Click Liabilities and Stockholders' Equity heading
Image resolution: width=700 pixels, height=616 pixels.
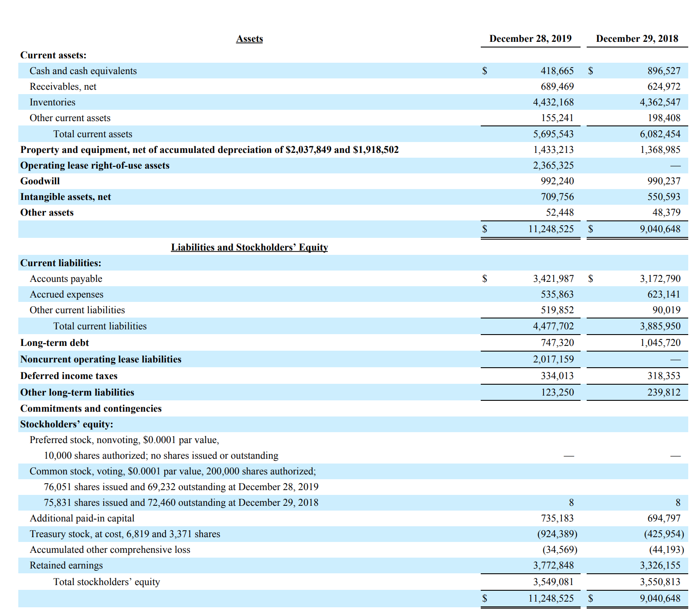(249, 247)
